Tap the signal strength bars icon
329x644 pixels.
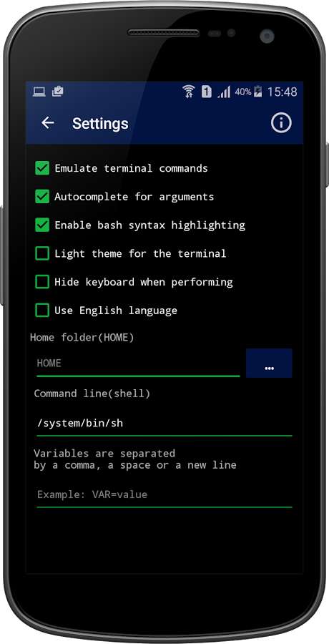click(x=225, y=92)
